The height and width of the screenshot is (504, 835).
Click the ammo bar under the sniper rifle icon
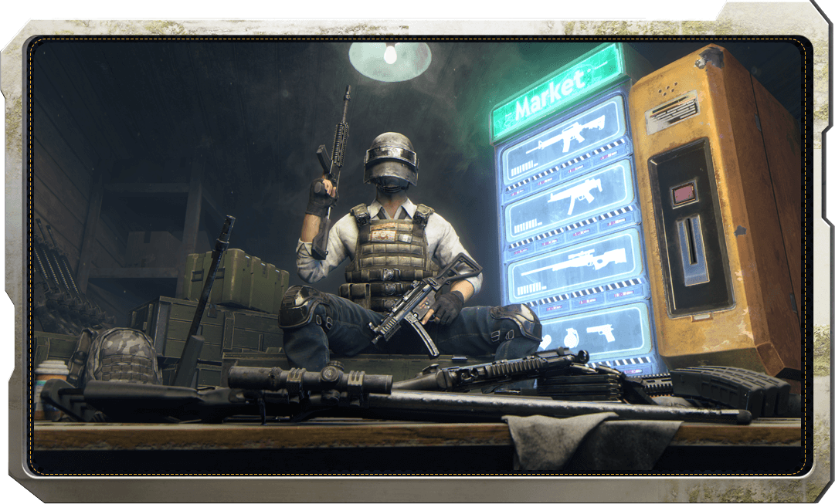click(530, 292)
